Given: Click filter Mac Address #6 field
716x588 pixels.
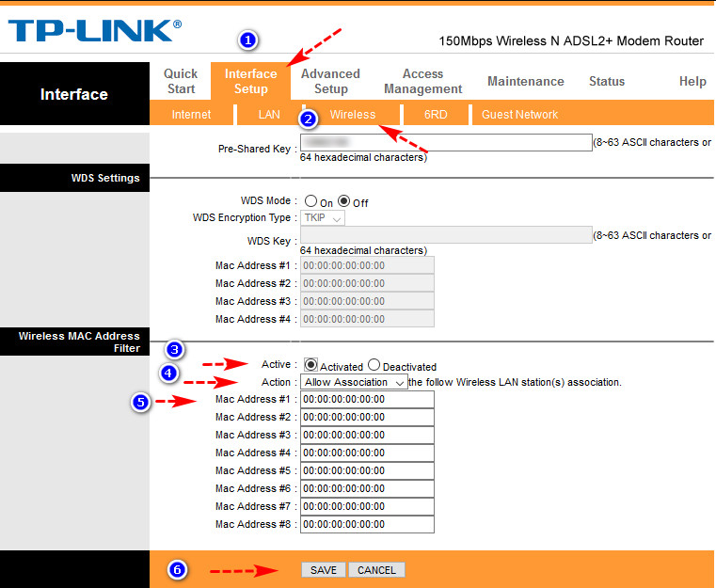Looking at the screenshot, I should (367, 488).
